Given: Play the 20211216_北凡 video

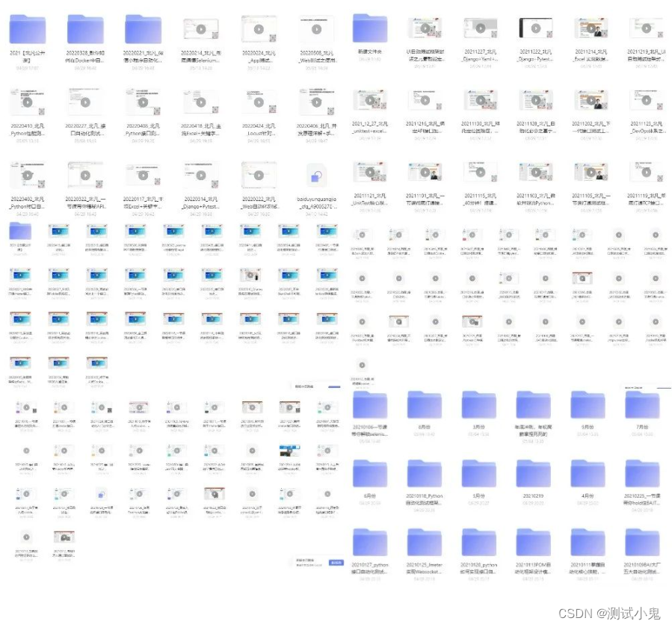Looking at the screenshot, I should pyautogui.click(x=425, y=100).
